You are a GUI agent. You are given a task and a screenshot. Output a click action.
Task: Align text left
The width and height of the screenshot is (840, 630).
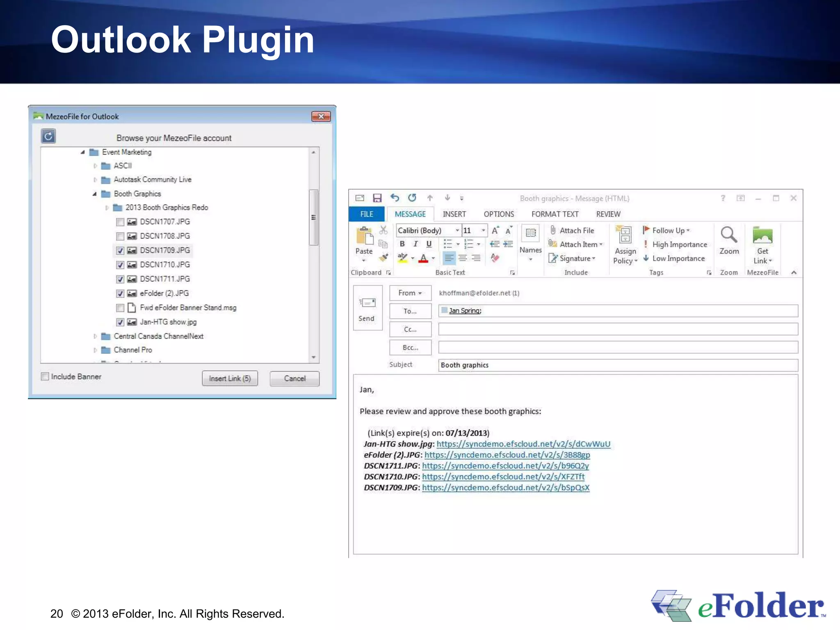[x=449, y=258]
